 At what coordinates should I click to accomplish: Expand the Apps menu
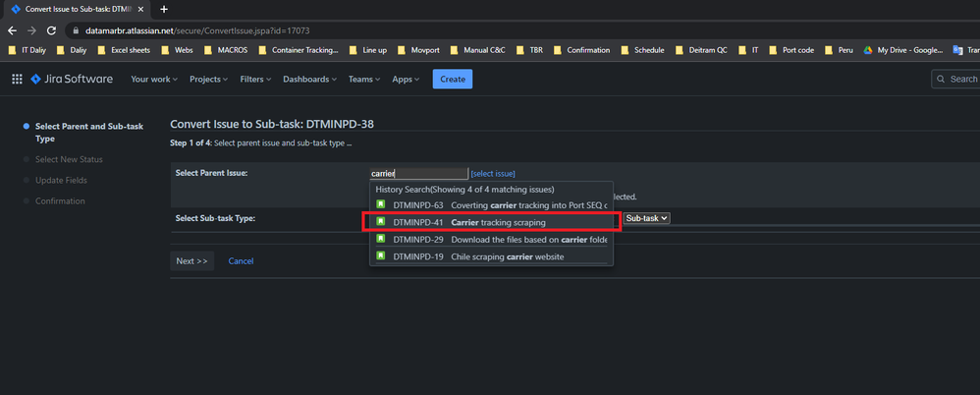(406, 79)
